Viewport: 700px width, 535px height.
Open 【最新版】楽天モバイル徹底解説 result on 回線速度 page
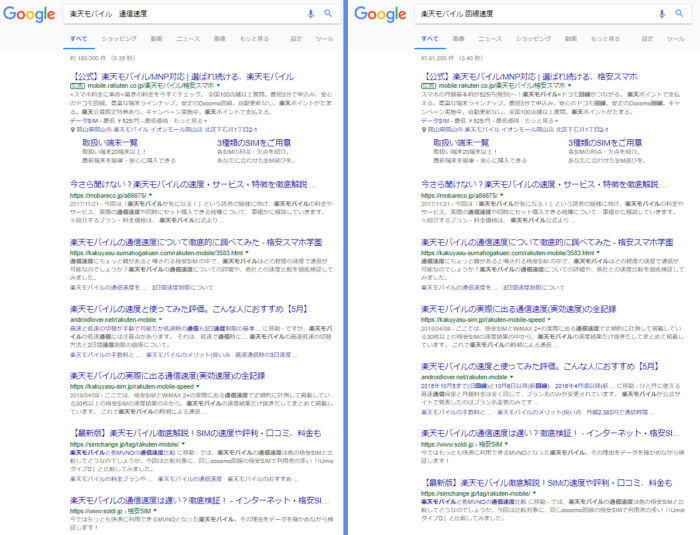point(547,483)
